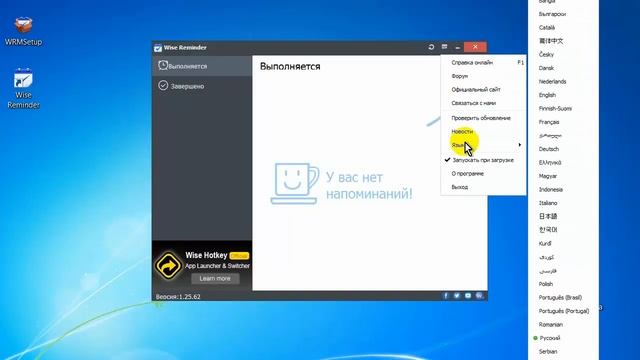Screen dimensions: 640x360
Task: Choose Проверить обновление menu item
Action: click(x=483, y=118)
